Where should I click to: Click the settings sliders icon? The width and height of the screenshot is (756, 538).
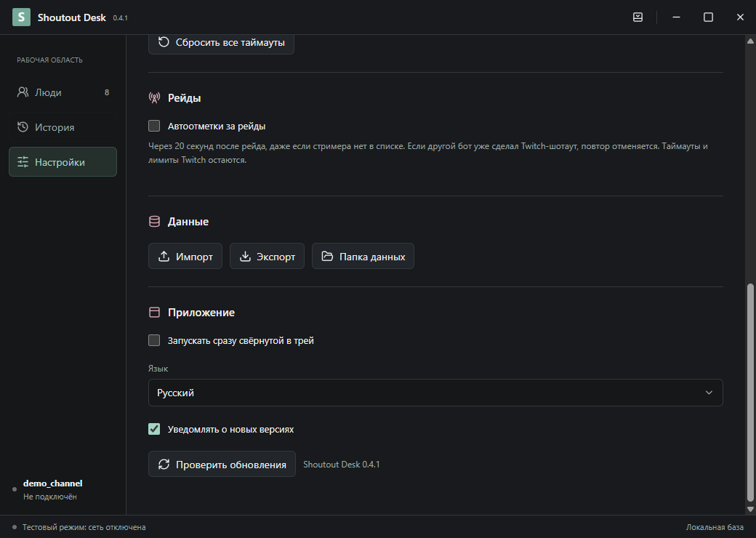pos(23,162)
